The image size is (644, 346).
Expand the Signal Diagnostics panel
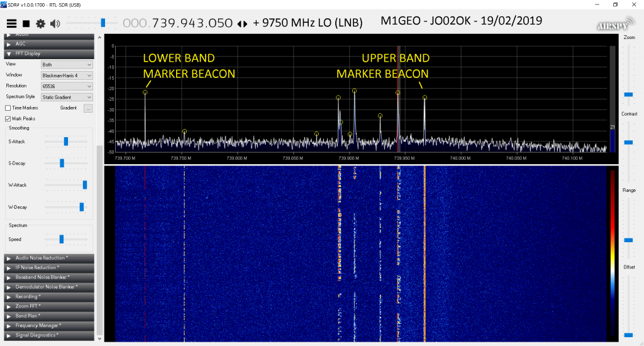(x=49, y=335)
